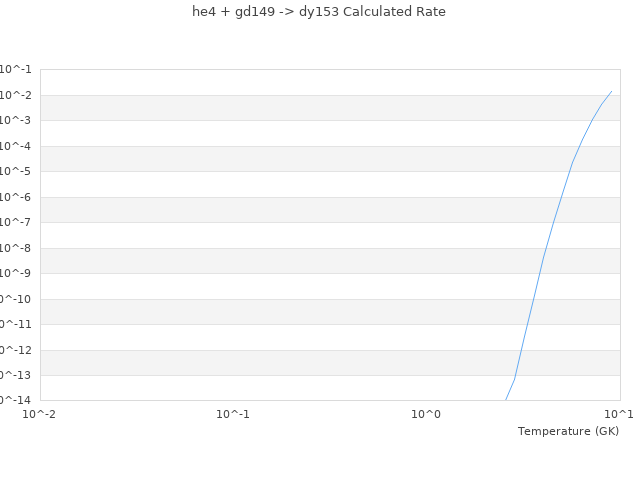Click the 10^-5 y-axis tick label
This screenshot has width=640, height=480.
[x=15, y=172]
